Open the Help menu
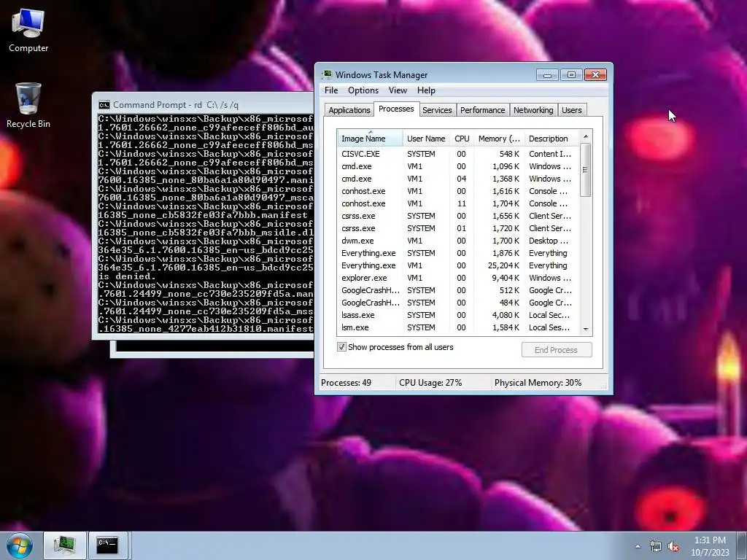The image size is (747, 560). pos(426,90)
